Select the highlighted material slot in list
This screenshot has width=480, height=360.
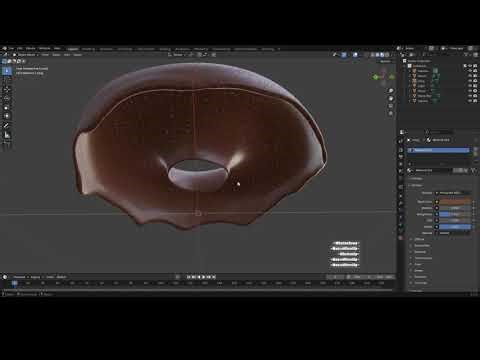439,150
